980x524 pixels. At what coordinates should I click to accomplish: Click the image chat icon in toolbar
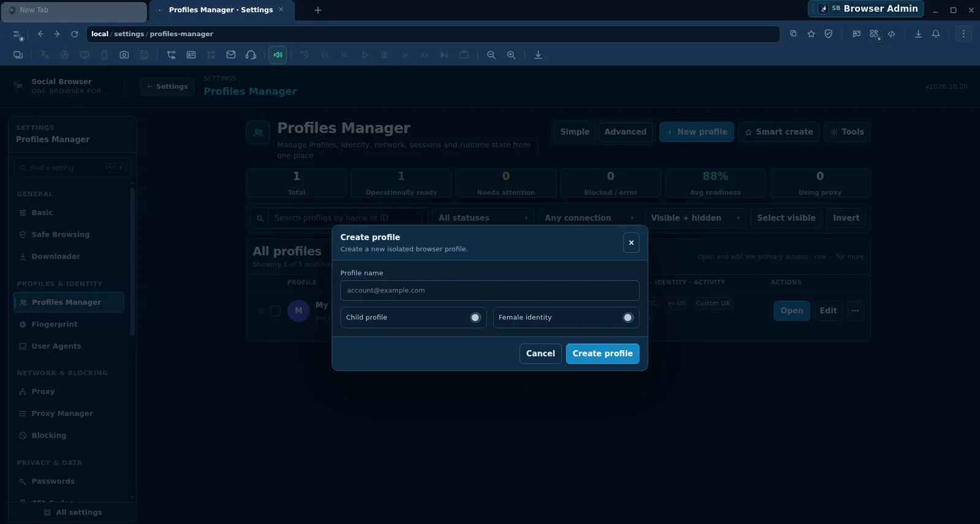(856, 34)
